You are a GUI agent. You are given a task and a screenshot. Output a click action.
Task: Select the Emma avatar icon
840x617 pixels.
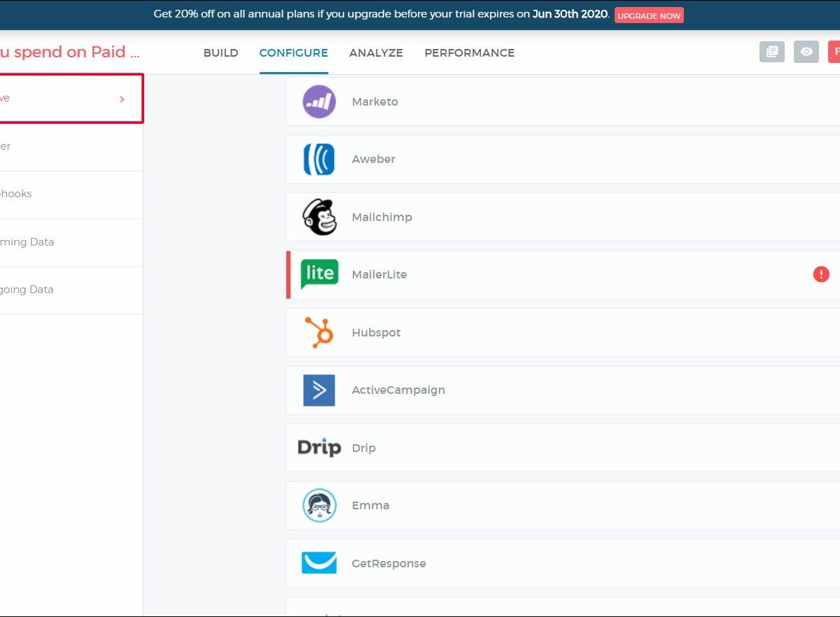point(319,506)
